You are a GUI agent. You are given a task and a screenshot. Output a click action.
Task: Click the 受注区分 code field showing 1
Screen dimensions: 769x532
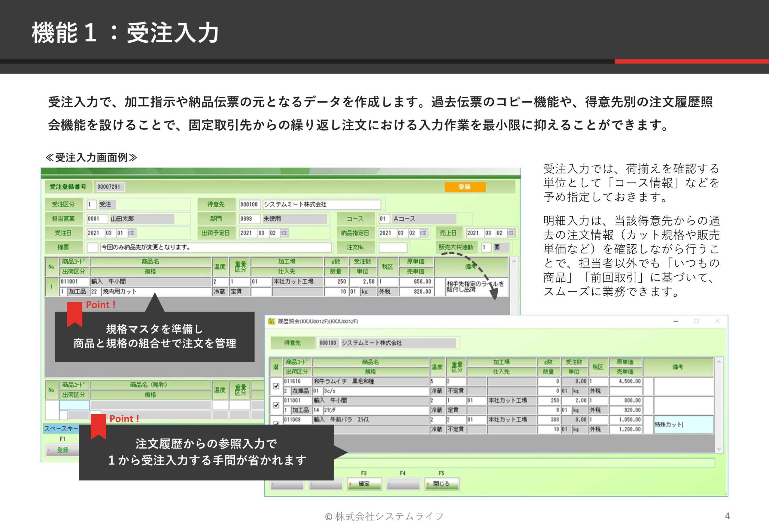point(91,204)
